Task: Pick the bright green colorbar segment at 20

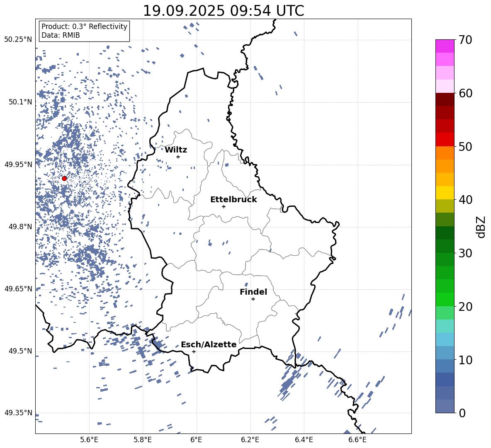Action: [445, 299]
